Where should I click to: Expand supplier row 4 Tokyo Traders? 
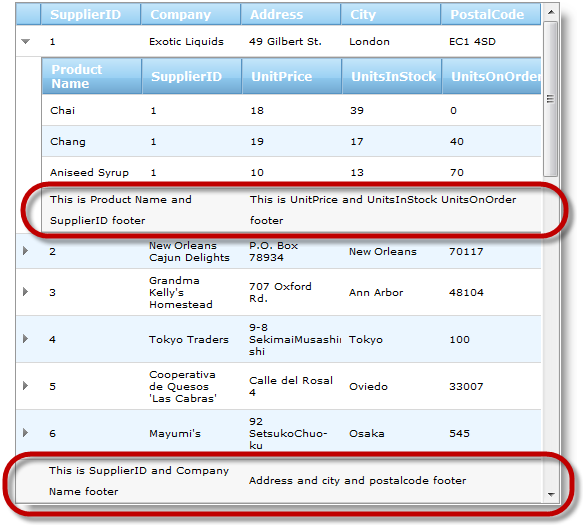point(25,339)
